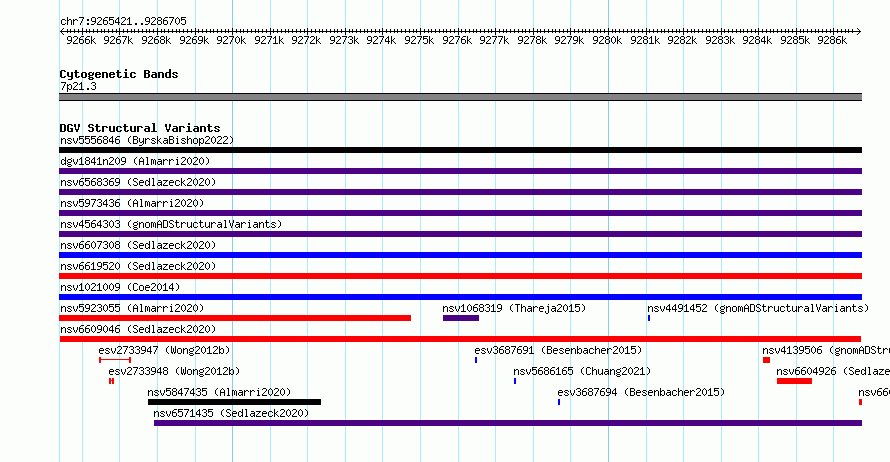Screen dimensions: 890x462
Task: Click the purple nsv5973436 variant bar
Action: pos(460,213)
